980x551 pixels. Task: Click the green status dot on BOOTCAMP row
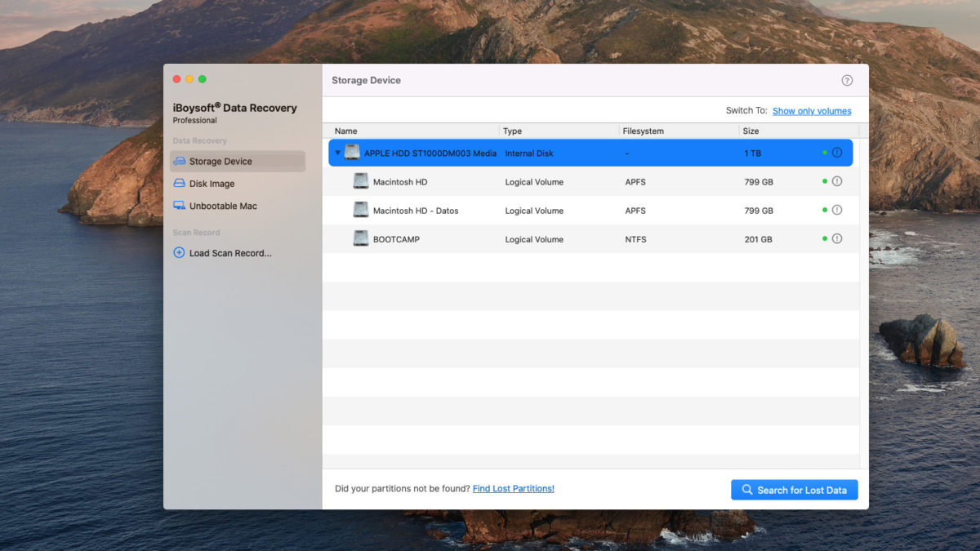point(824,238)
